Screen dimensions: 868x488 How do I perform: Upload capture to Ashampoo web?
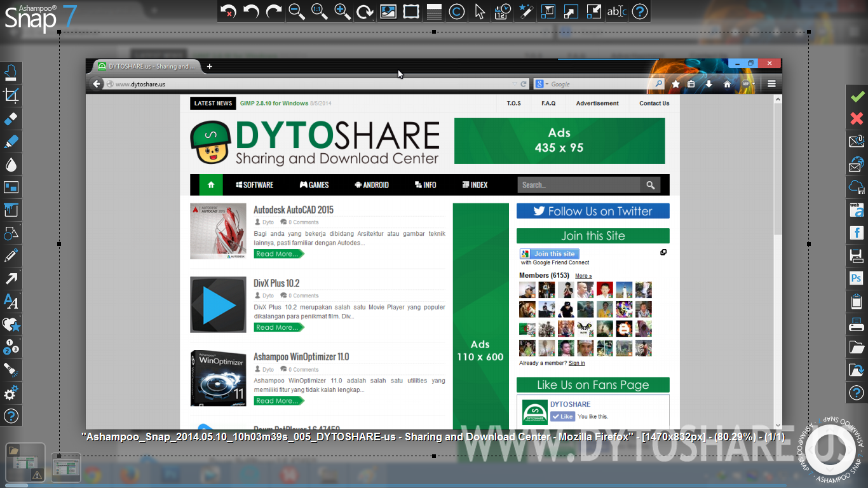coord(857,210)
